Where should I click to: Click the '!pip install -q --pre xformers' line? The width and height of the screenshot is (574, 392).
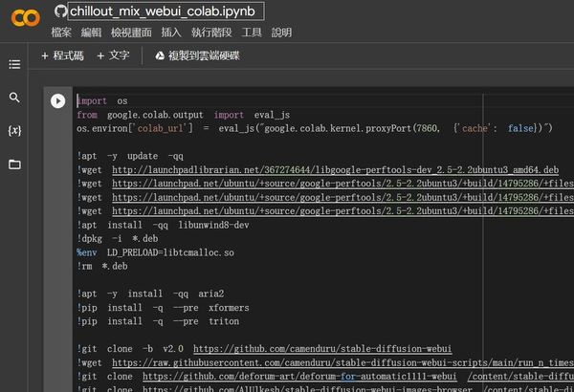[163, 308]
